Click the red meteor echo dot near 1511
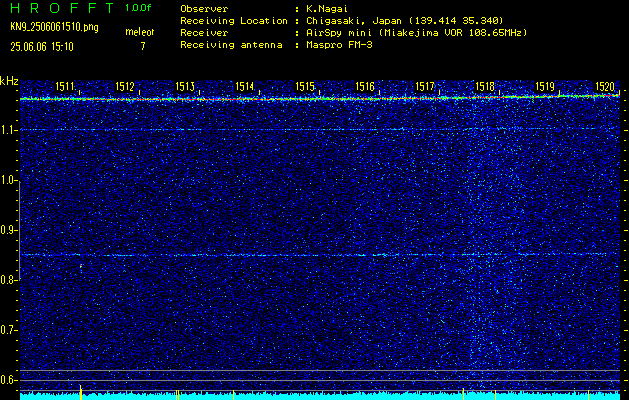Viewport: 629px width, 400px height. click(81, 266)
